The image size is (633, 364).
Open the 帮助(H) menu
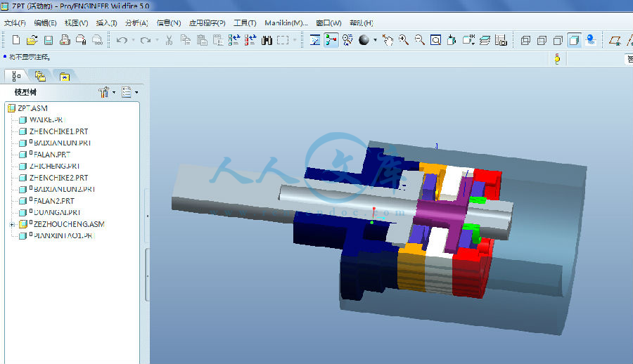362,23
